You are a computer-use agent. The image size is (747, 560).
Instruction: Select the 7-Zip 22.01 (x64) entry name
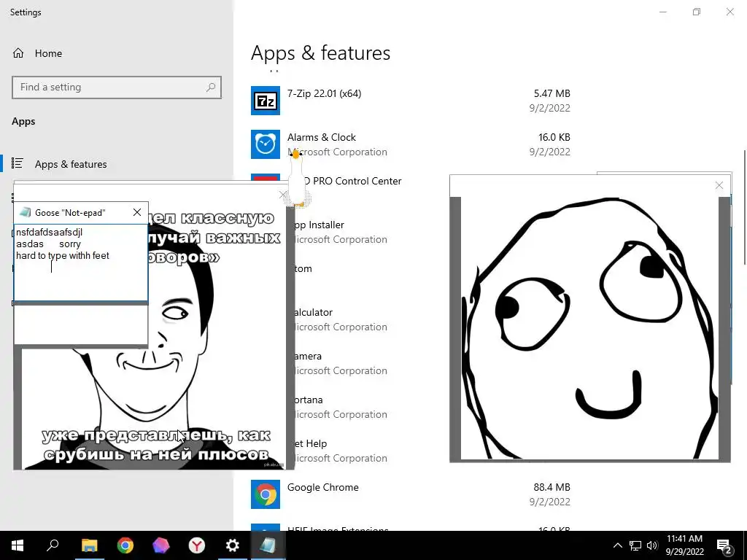(x=324, y=93)
